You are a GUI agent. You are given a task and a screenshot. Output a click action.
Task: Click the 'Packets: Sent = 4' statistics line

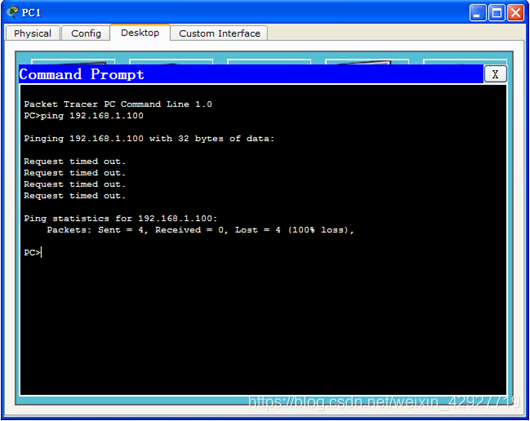point(200,230)
